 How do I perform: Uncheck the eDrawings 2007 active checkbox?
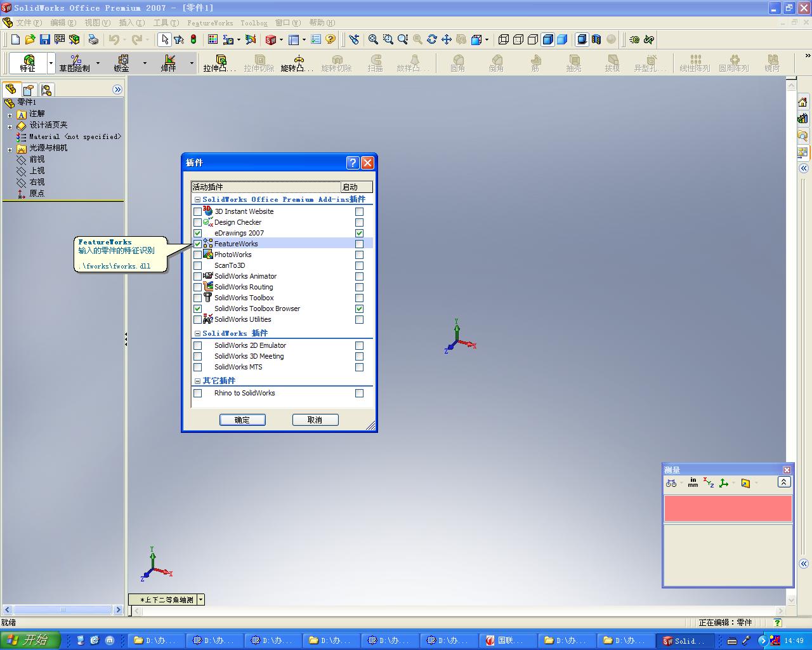[x=198, y=234]
